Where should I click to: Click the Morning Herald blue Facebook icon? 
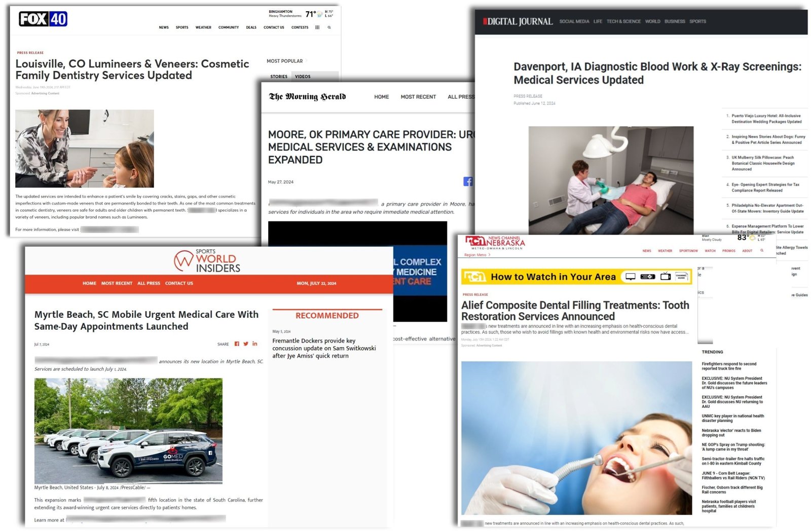[x=468, y=181]
